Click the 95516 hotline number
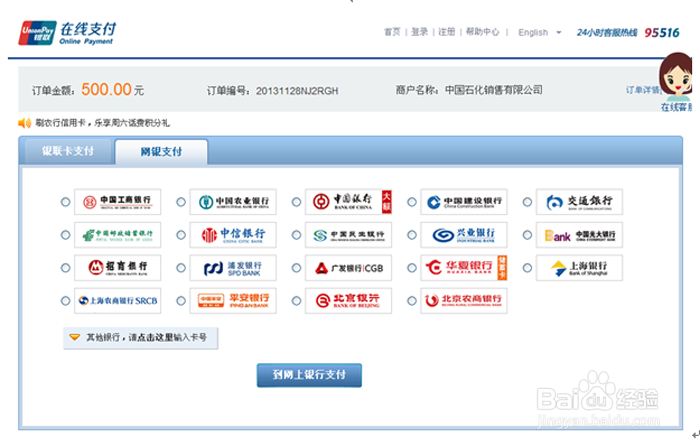Viewport: 700px width, 446px height. tap(662, 33)
